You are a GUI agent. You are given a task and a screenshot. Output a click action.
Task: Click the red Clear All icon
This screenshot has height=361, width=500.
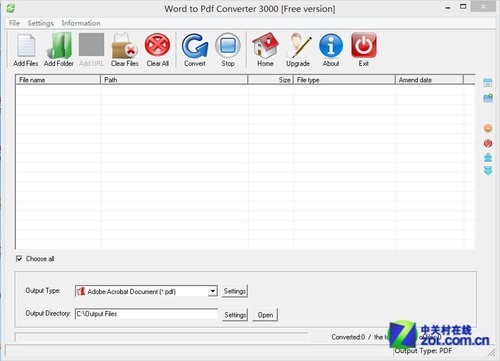pos(157,45)
